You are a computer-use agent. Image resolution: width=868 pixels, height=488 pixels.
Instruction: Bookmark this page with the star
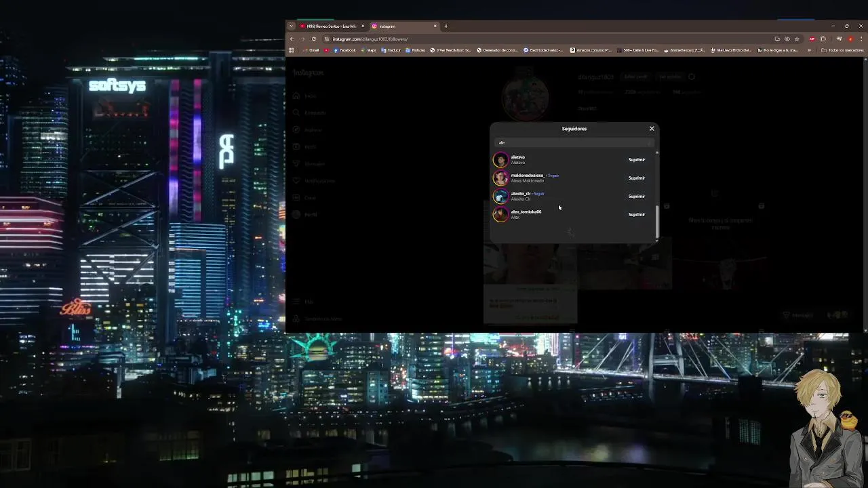click(x=797, y=39)
